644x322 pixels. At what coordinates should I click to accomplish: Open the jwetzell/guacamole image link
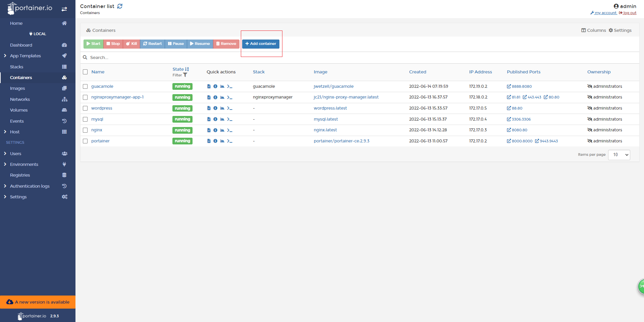pyautogui.click(x=334, y=86)
